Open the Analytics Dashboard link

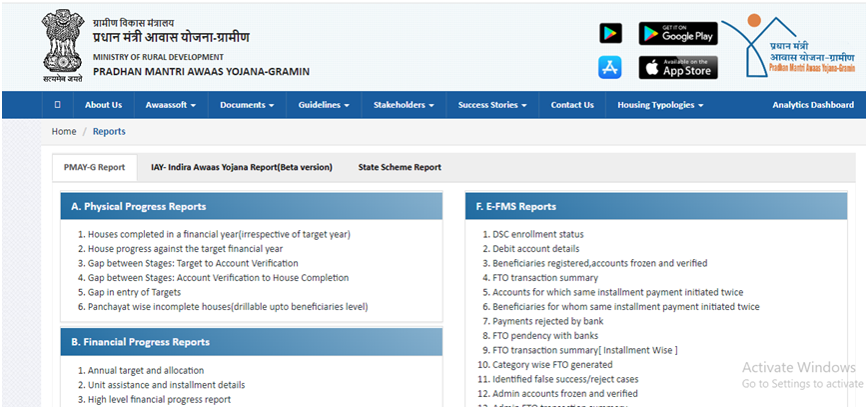(x=813, y=105)
